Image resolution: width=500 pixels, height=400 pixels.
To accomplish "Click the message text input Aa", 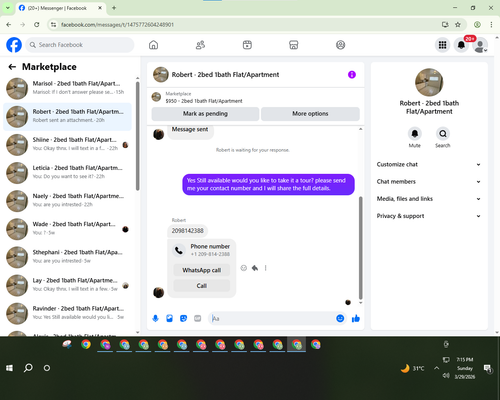I will click(273, 318).
